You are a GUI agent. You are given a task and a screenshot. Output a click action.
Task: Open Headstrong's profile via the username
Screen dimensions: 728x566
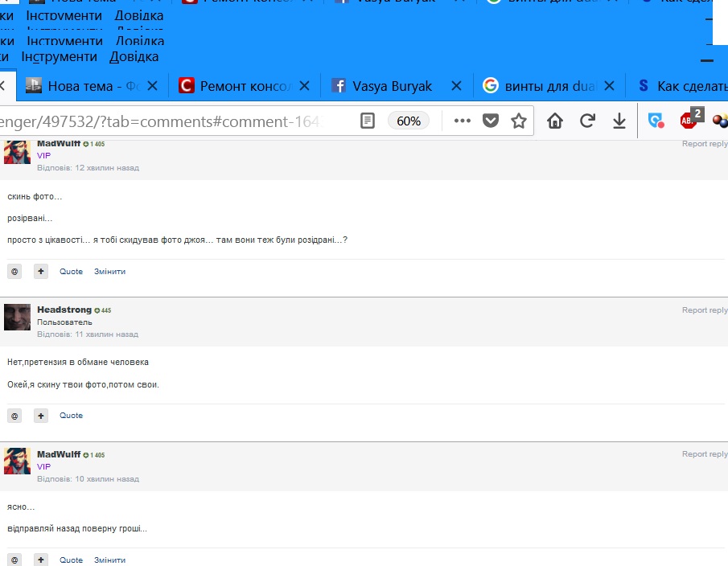(x=64, y=310)
